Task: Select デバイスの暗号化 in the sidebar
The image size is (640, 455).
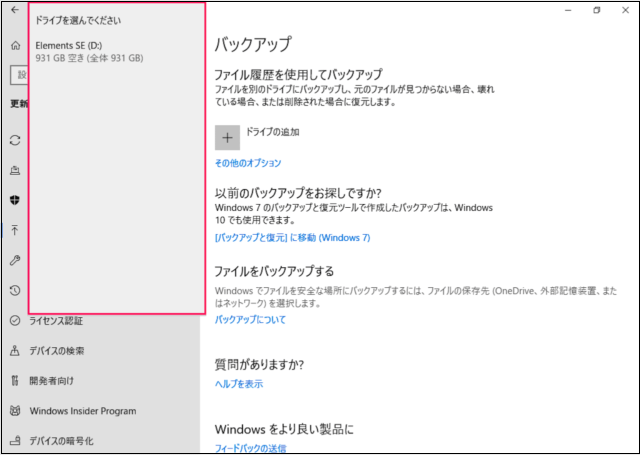Action: 61,441
